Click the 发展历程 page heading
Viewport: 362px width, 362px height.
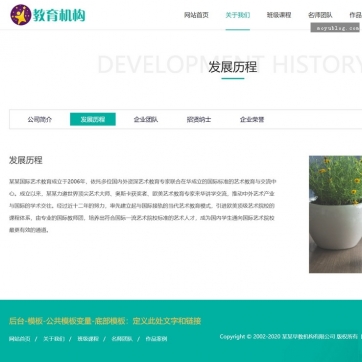(x=233, y=67)
